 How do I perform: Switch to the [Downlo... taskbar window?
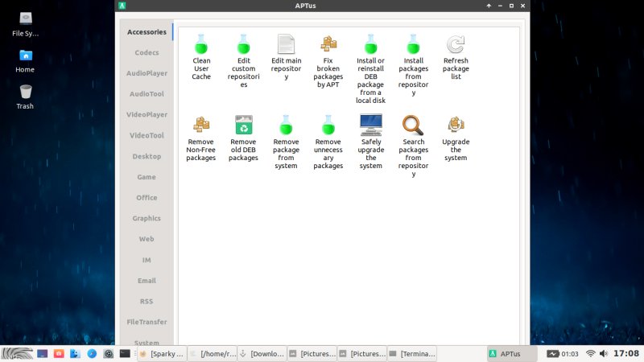(262, 353)
